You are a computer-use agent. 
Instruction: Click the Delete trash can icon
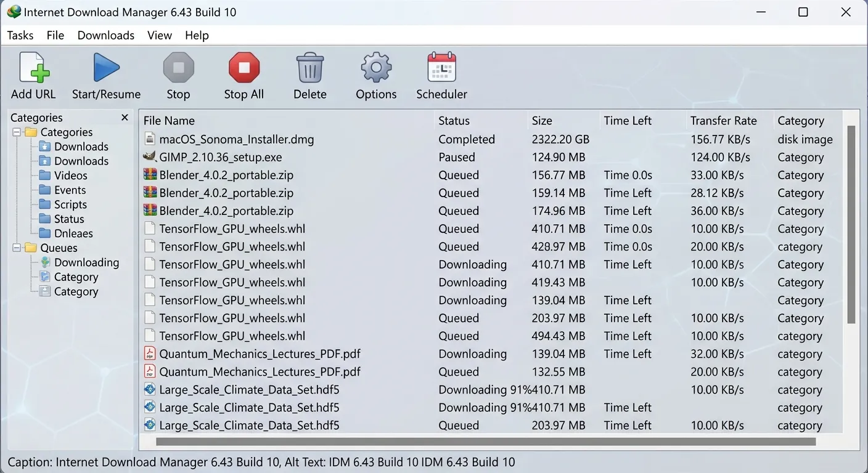[x=310, y=67]
